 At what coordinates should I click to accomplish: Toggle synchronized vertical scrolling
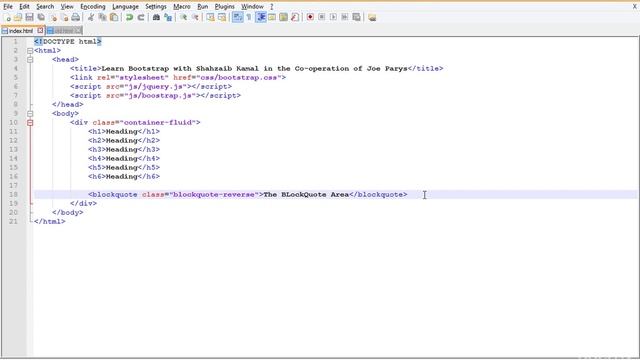[x=210, y=17]
